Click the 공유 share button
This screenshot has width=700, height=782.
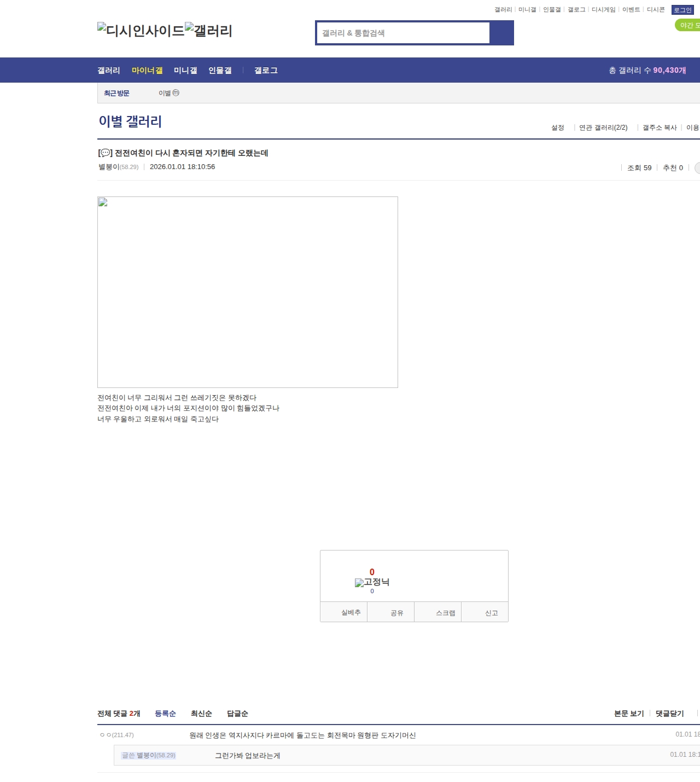[391, 612]
